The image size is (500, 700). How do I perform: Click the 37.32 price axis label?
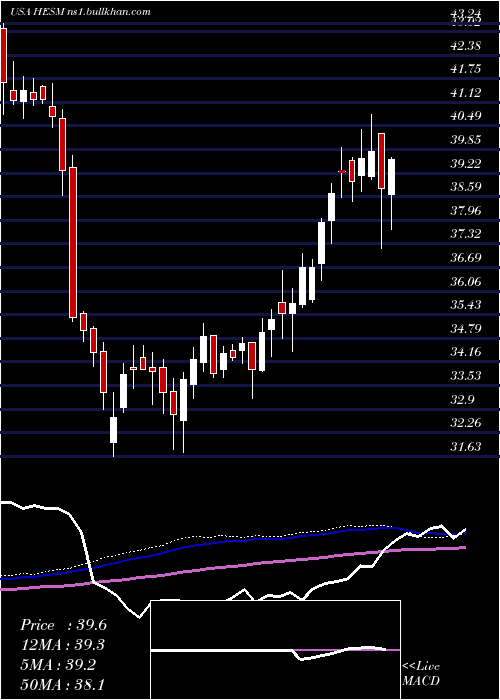pos(465,234)
